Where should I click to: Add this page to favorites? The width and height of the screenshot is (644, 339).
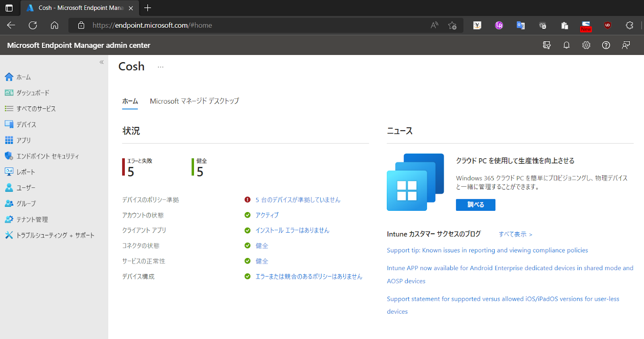click(x=452, y=25)
